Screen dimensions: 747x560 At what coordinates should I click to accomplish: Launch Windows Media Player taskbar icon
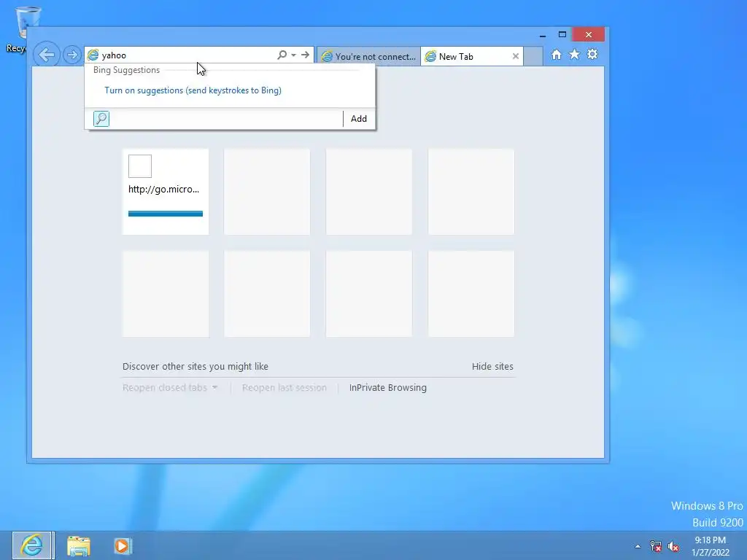(x=123, y=545)
